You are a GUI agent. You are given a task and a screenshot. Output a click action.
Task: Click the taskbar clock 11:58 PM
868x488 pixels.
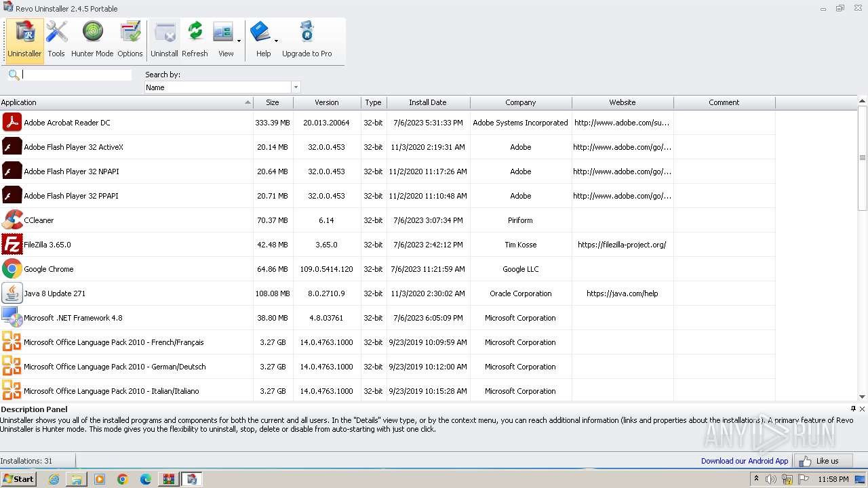(833, 479)
